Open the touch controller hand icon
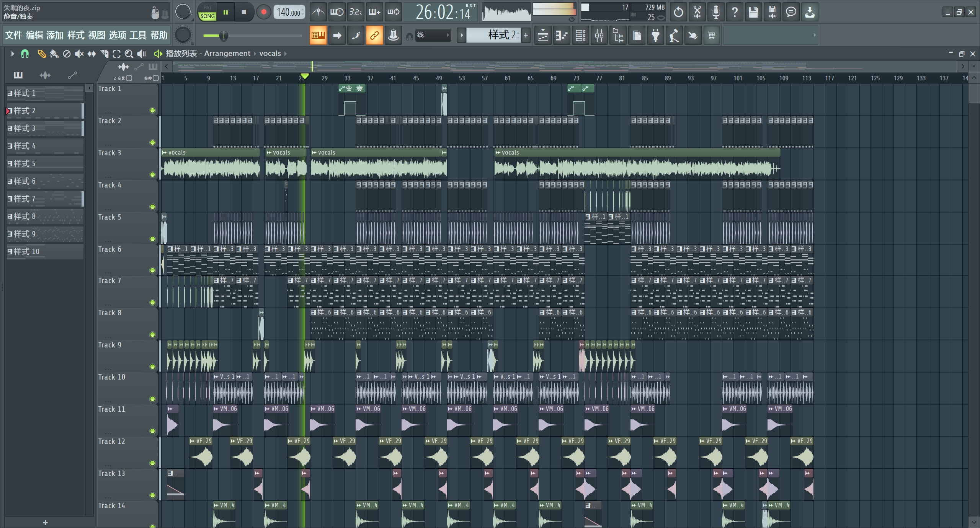980x528 pixels. [693, 36]
